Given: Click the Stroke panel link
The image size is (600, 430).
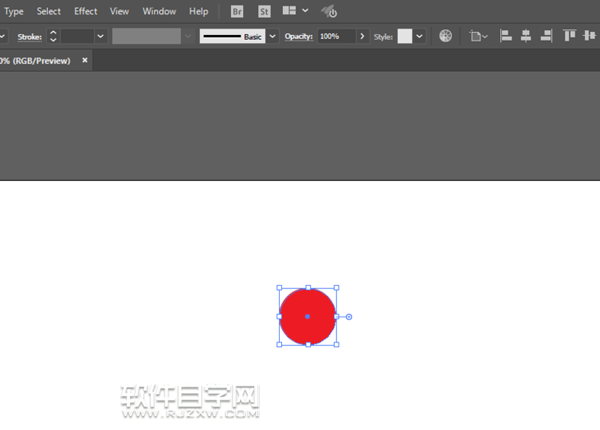Looking at the screenshot, I should click(29, 37).
